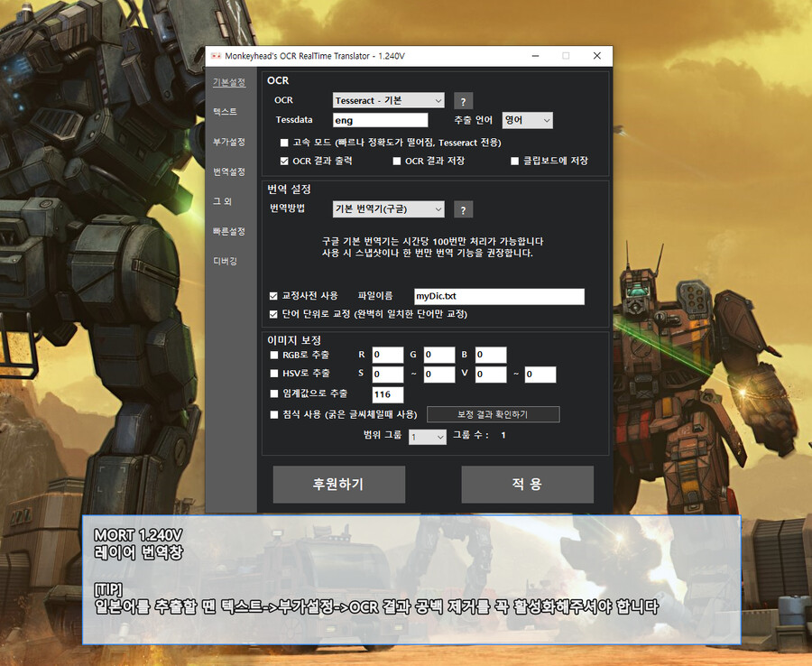This screenshot has height=666, width=812.
Task: Click the 적 용 apply button
Action: (x=527, y=485)
